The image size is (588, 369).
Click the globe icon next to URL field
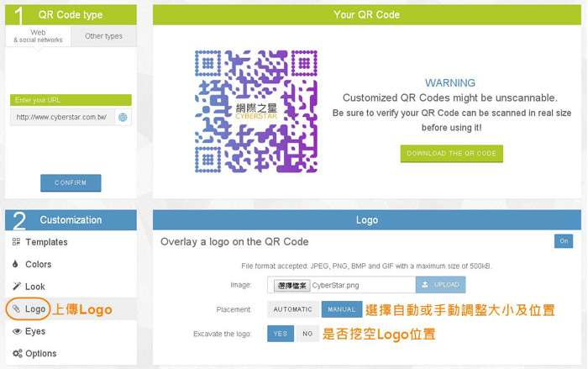123,117
